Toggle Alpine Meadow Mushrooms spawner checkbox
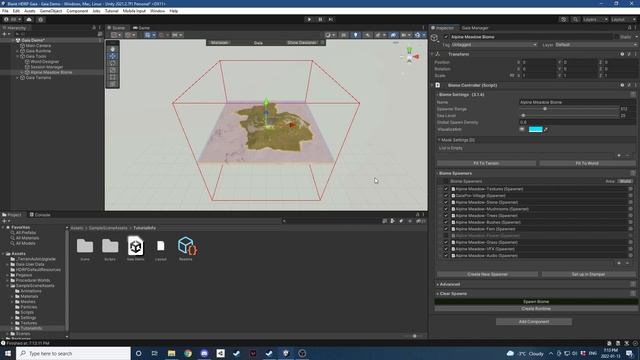Image resolution: width=640 pixels, height=360 pixels. point(446,209)
